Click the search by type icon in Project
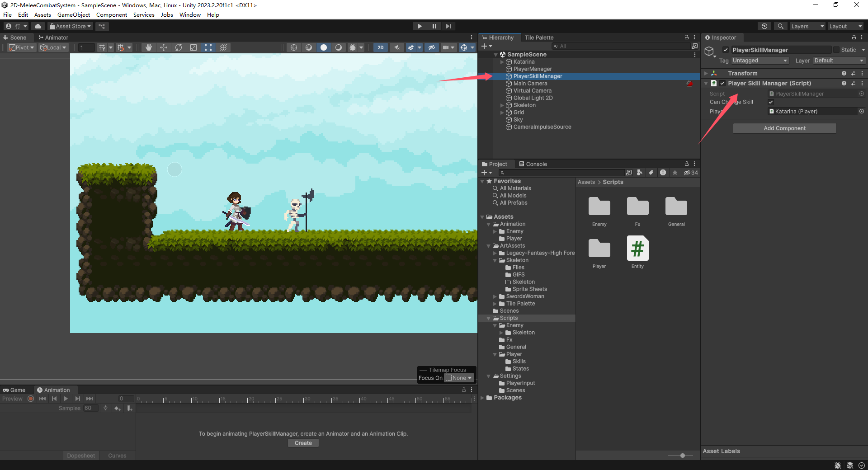 click(639, 173)
